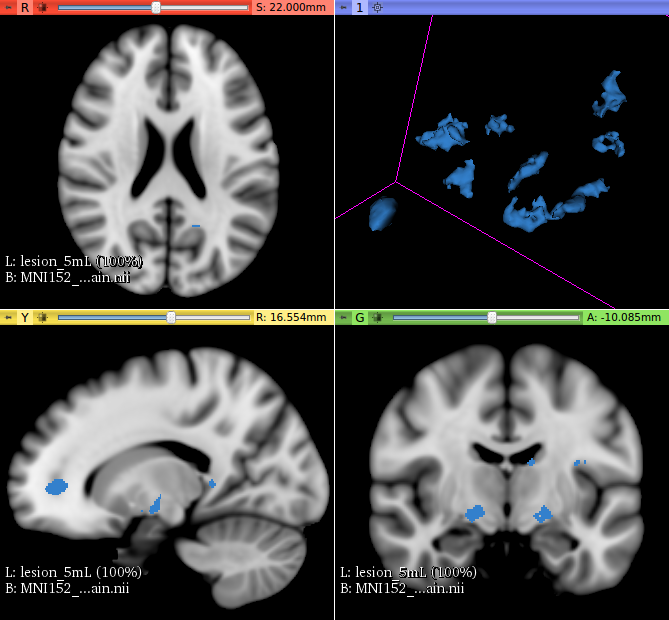Click the pin icon in Green slice bar

coord(344,317)
